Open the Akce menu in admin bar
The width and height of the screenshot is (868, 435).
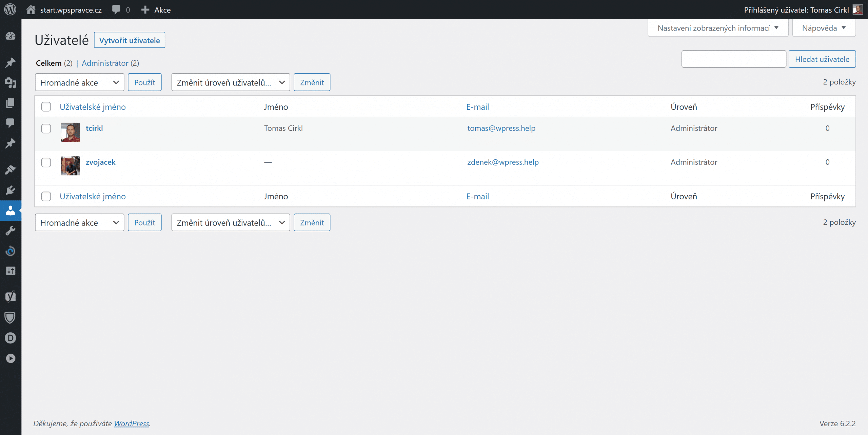click(156, 10)
